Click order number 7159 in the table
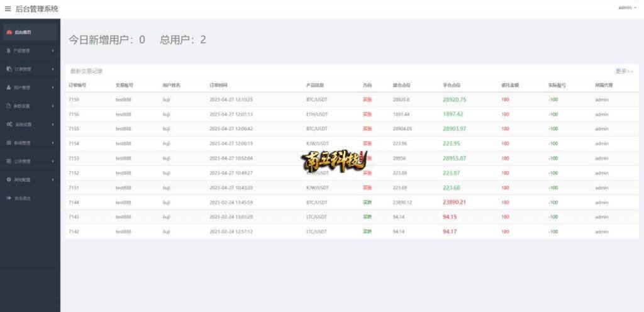The image size is (644, 312). pos(74,99)
